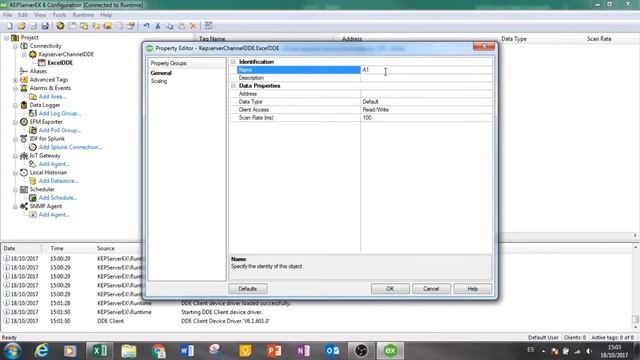
Task: Click the Add Datastore link
Action: point(58,181)
